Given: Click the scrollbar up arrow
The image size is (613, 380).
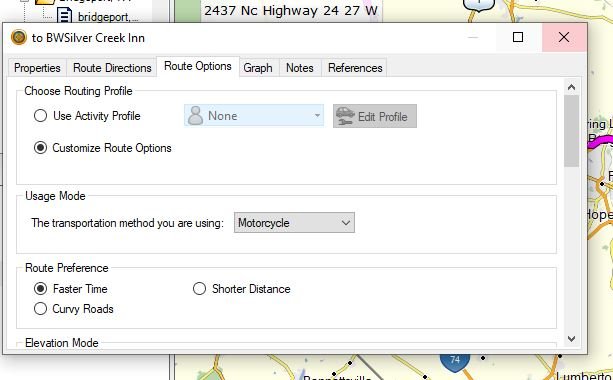Looking at the screenshot, I should [571, 87].
